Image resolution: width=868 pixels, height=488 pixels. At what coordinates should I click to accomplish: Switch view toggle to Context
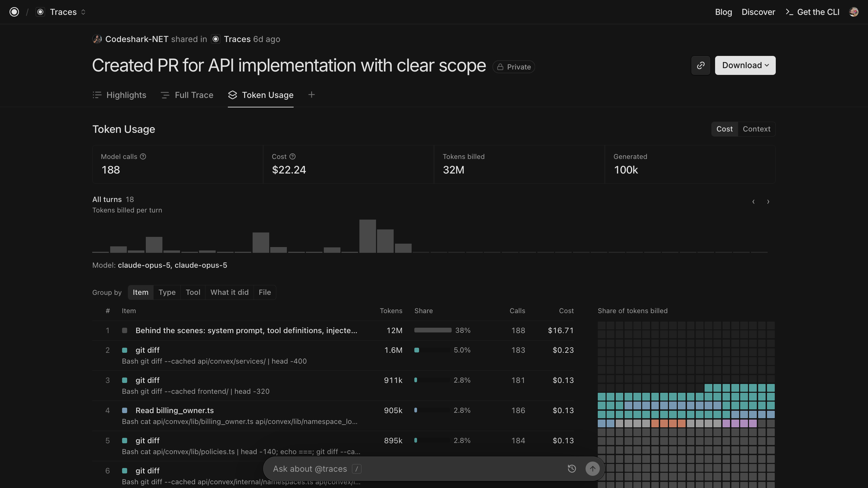(756, 129)
